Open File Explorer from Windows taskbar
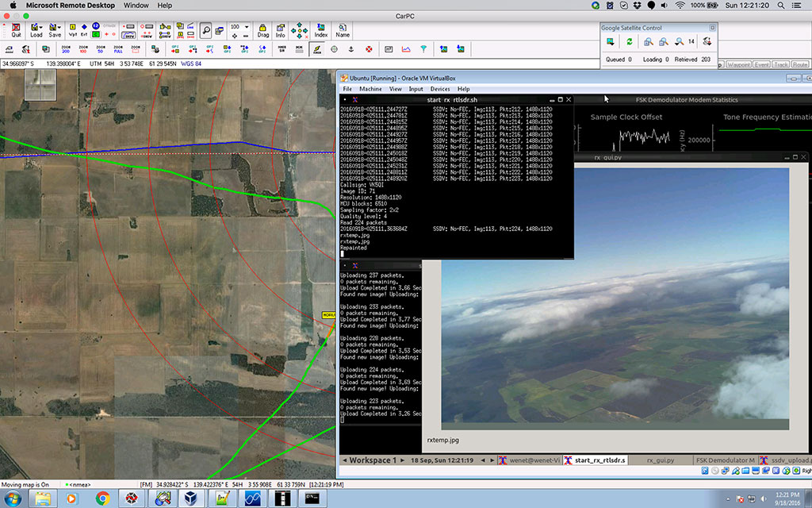Viewport: 812px width, 508px height. point(43,499)
